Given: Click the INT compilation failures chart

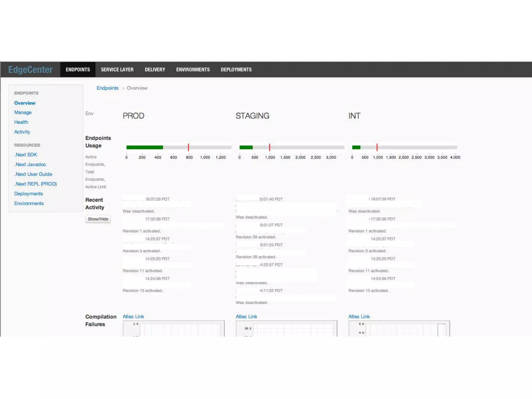Looking at the screenshot, I should coord(399,329).
